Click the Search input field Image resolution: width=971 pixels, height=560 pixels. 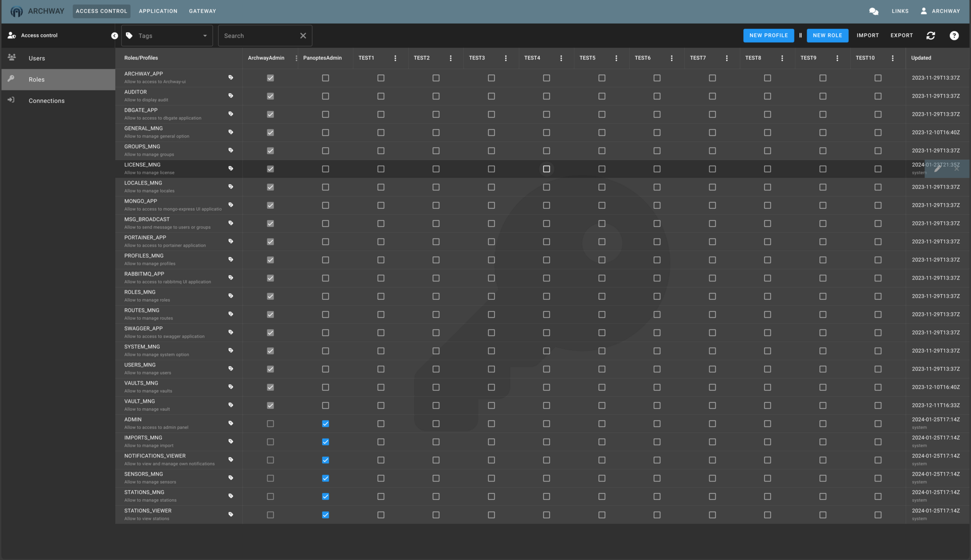coord(259,35)
